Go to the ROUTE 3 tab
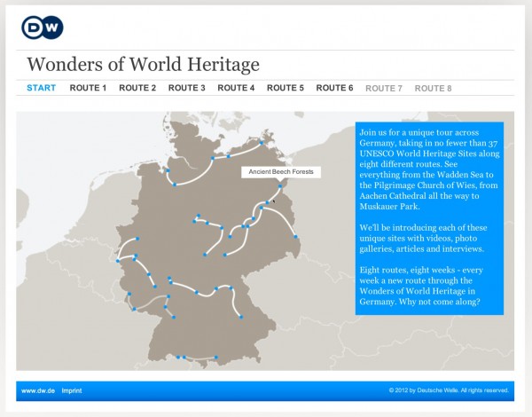Image resolution: width=532 pixels, height=417 pixels. pyautogui.click(x=186, y=88)
